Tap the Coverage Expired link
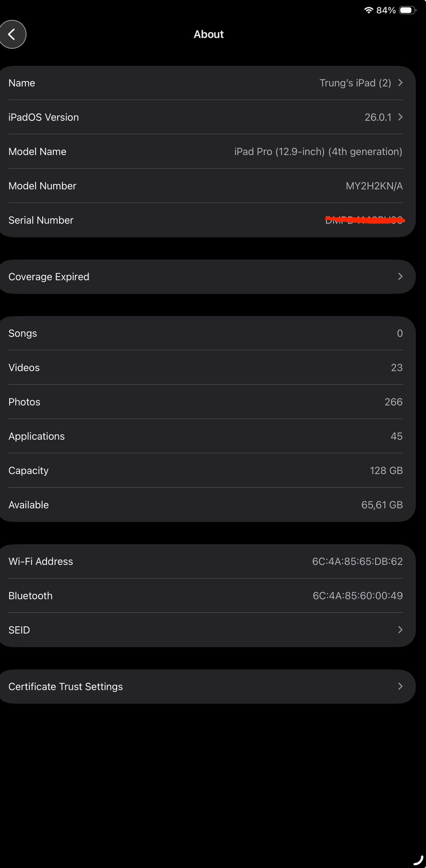 point(49,277)
